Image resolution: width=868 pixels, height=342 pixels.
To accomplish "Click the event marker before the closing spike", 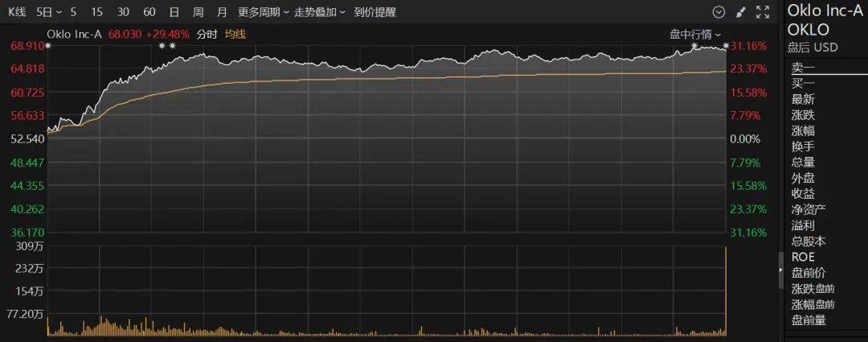I will 694,45.
